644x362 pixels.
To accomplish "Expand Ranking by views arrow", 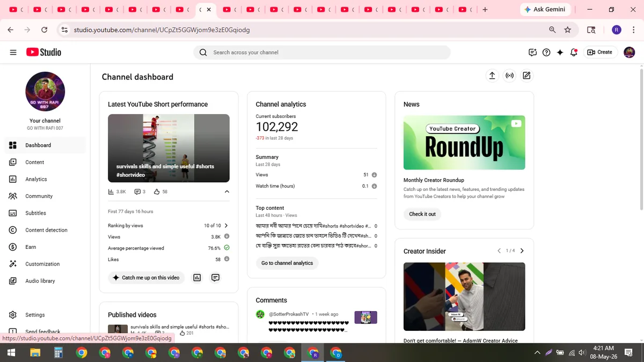I will 226,226.
